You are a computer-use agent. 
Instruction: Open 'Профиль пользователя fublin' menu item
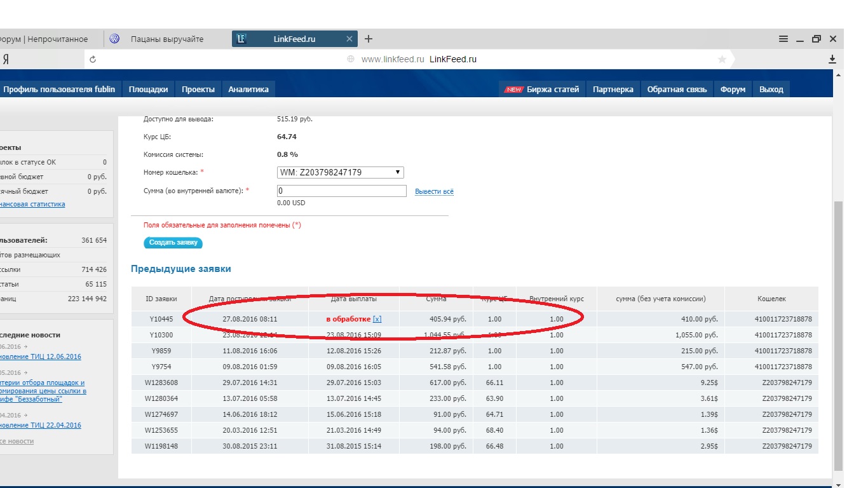click(x=59, y=89)
